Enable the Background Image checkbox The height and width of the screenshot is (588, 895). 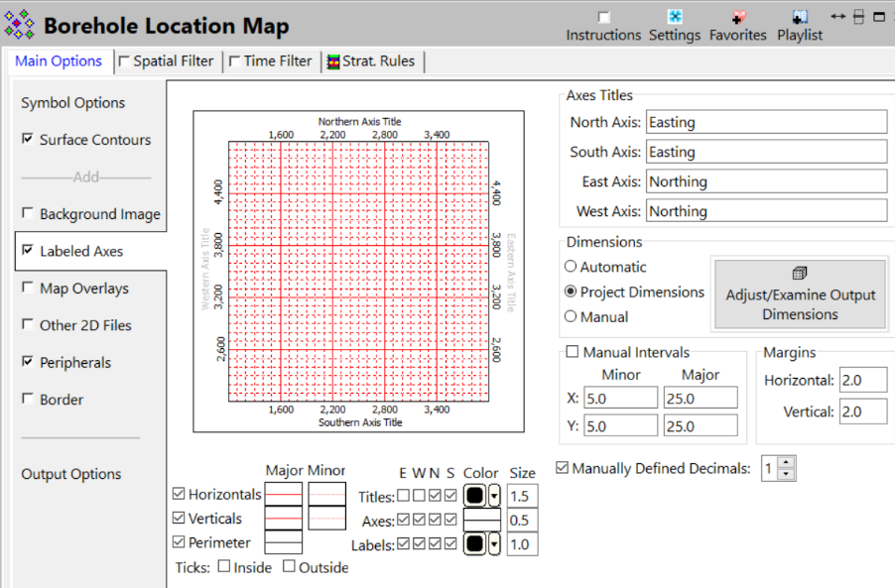(27, 214)
